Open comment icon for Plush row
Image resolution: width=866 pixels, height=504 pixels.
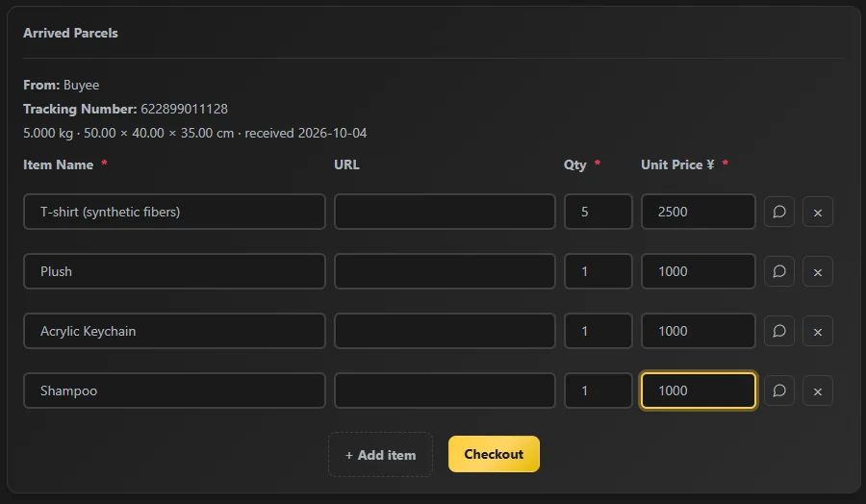(x=778, y=271)
